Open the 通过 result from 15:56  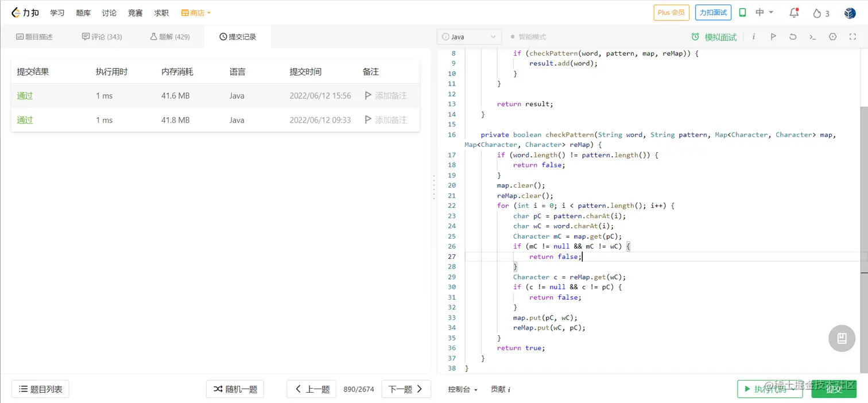click(25, 96)
